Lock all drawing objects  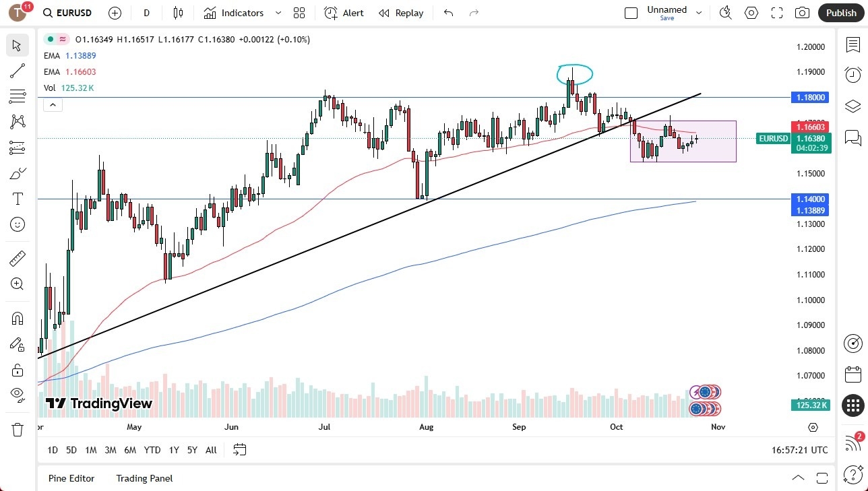[x=17, y=369]
